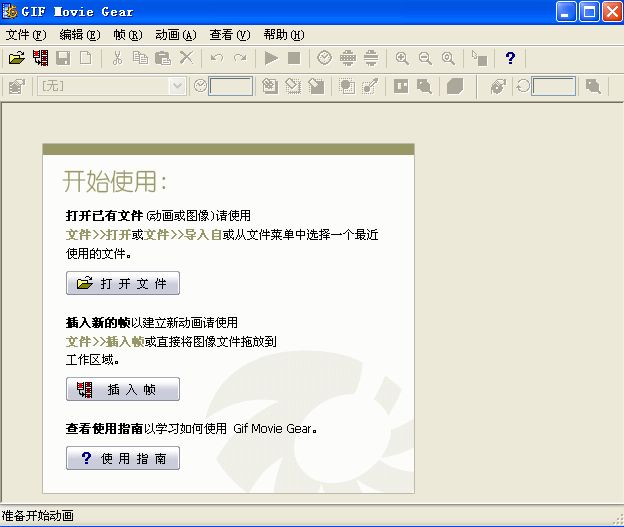This screenshot has height=527, width=624.
Task: Click the arrow-and-square selection tool icon
Action: [479, 58]
